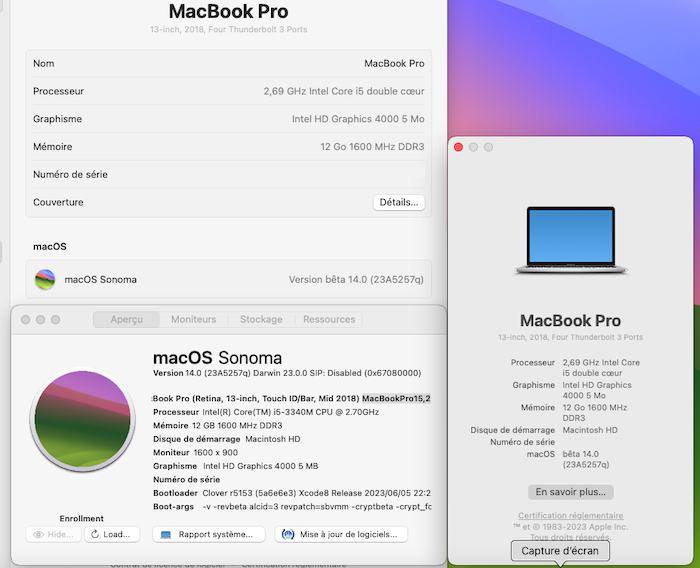Click the En savoir plus button
Screen dimensions: 700x568
click(571, 492)
